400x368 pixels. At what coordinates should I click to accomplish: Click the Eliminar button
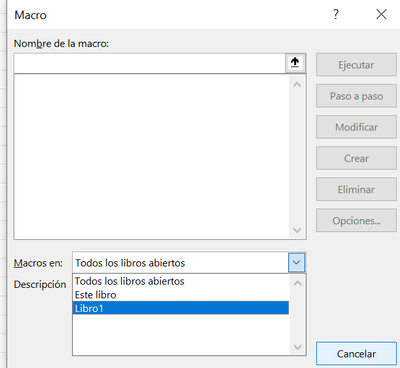pyautogui.click(x=356, y=189)
